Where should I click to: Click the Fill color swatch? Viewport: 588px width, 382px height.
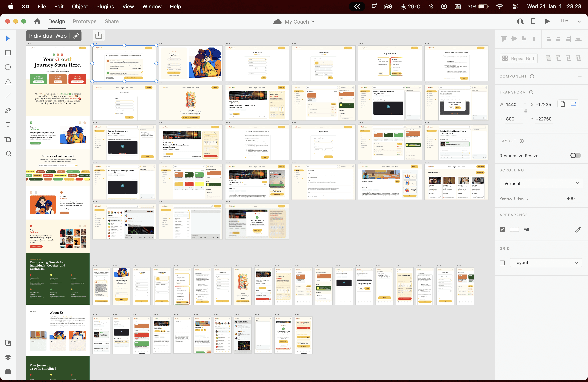(x=514, y=230)
